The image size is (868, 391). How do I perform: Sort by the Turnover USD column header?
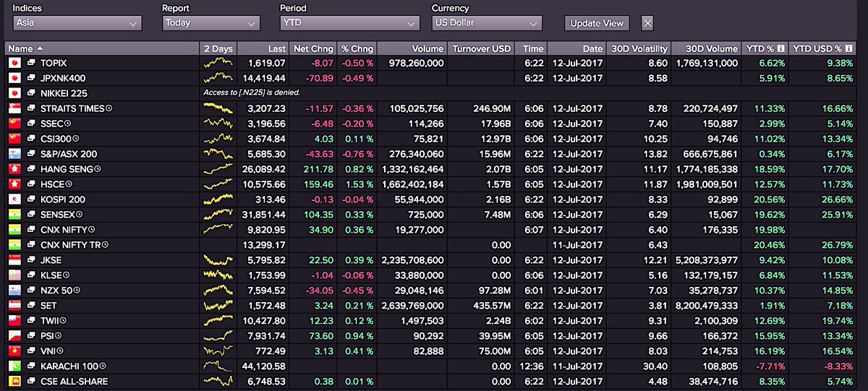(481, 48)
